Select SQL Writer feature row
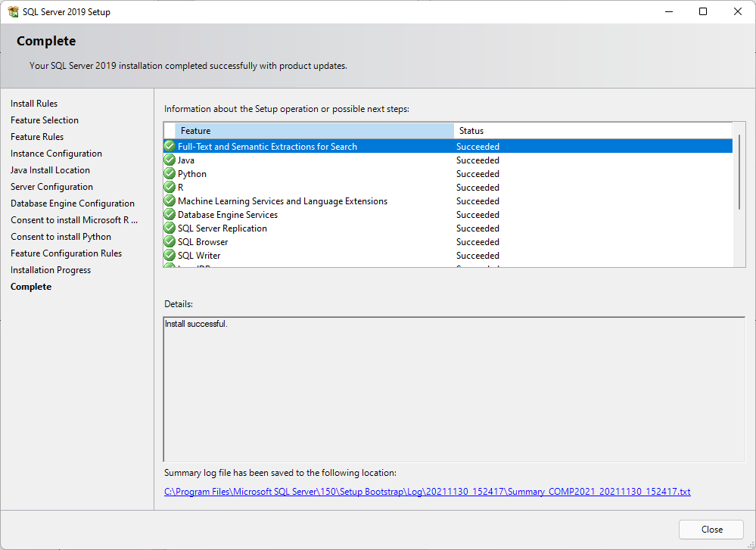 tap(448, 255)
